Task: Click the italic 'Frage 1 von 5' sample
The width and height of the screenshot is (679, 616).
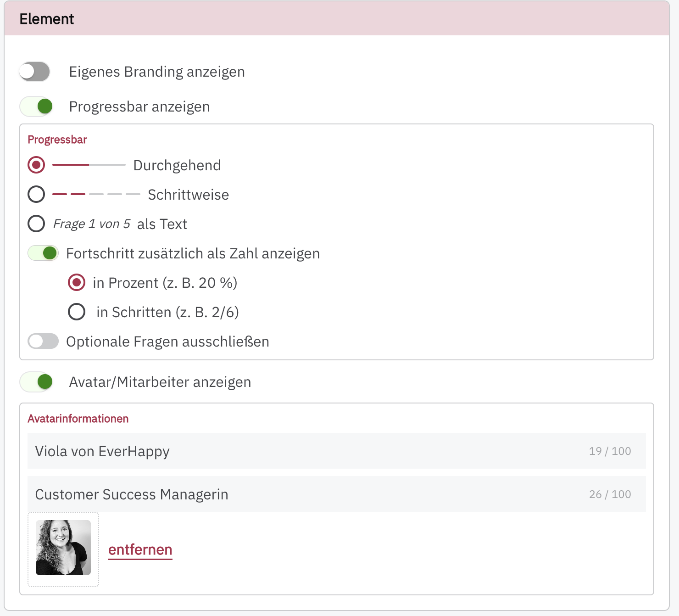Action: 92,224
